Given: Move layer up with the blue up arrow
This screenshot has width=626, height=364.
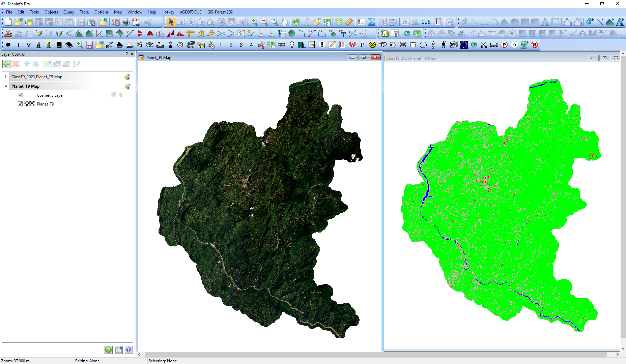Looking at the screenshot, I should coord(27,64).
